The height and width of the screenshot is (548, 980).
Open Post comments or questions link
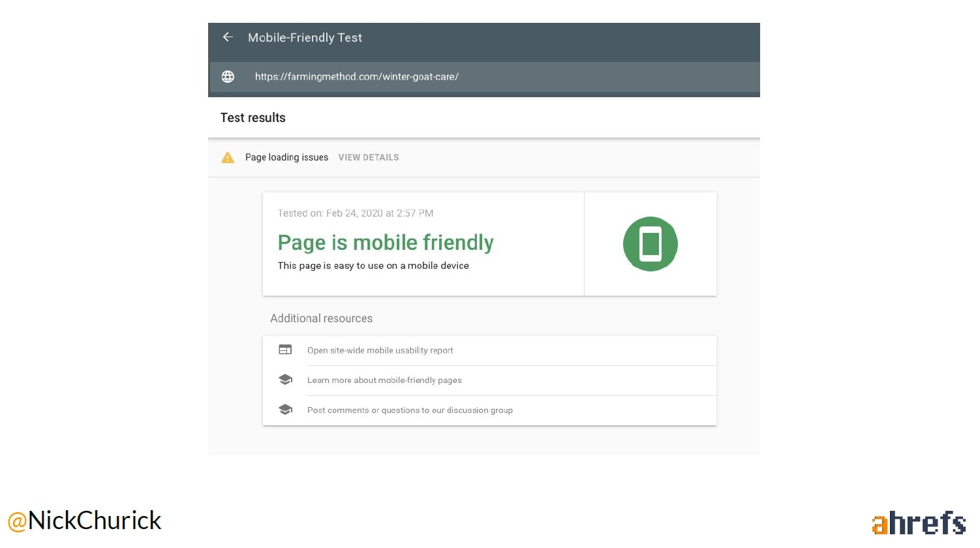410,410
